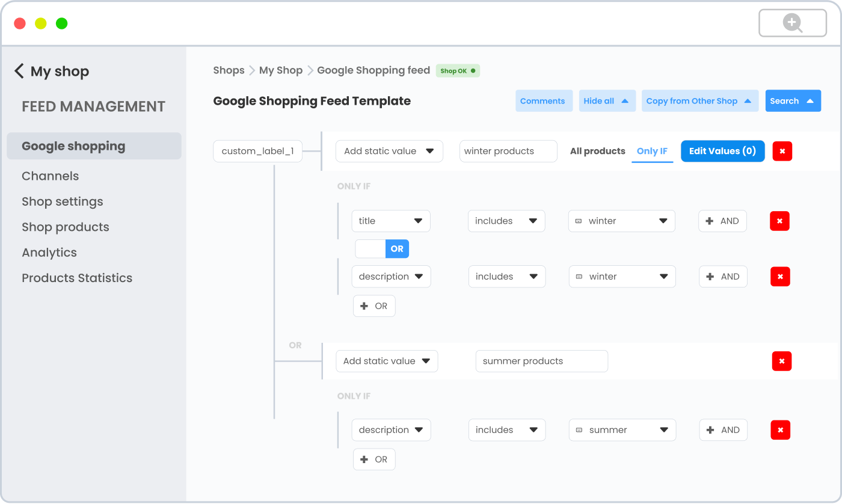The image size is (842, 504).
Task: Open the magnifier search in the window toolbar
Action: click(x=792, y=23)
